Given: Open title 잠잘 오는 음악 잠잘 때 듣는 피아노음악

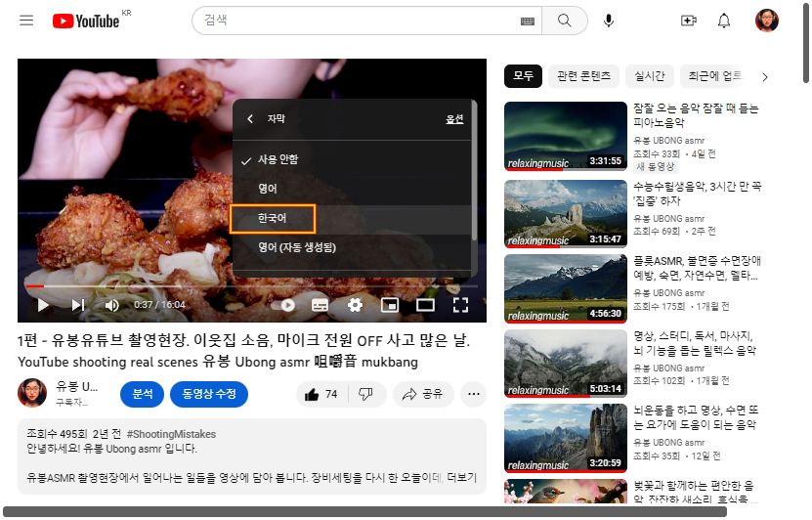Looking at the screenshot, I should point(696,115).
